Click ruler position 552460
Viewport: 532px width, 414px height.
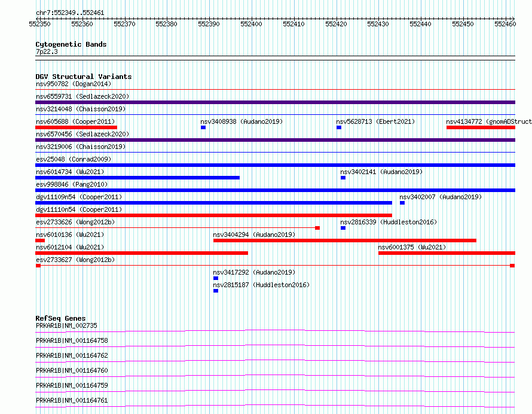[x=505, y=24]
